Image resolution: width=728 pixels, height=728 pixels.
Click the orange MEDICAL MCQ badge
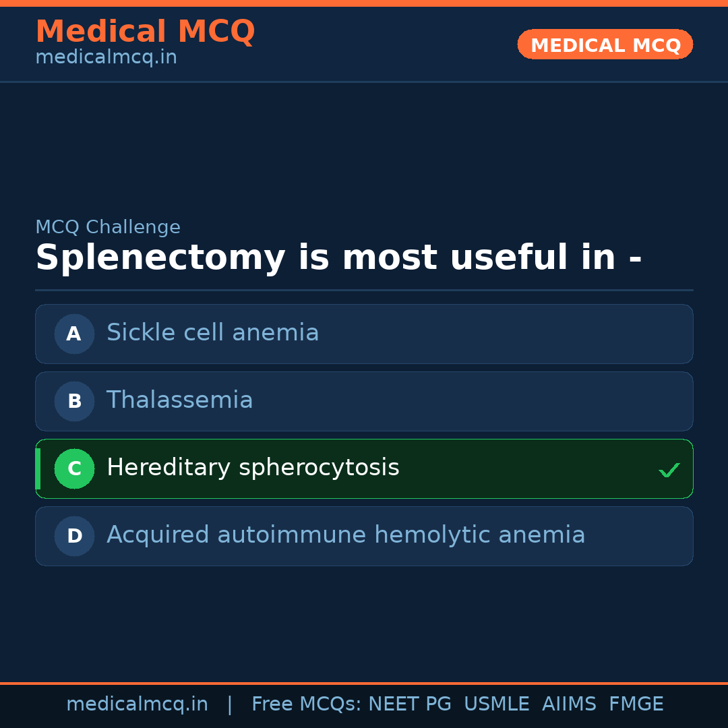coord(605,44)
